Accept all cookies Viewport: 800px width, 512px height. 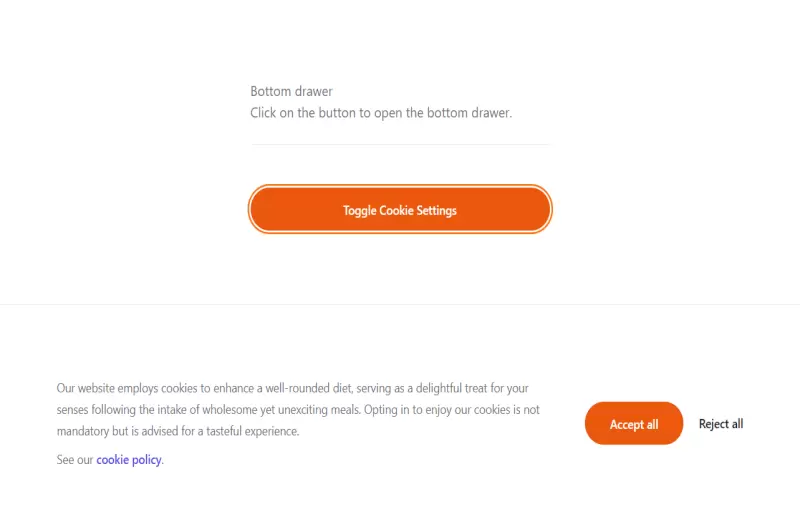[x=634, y=424]
